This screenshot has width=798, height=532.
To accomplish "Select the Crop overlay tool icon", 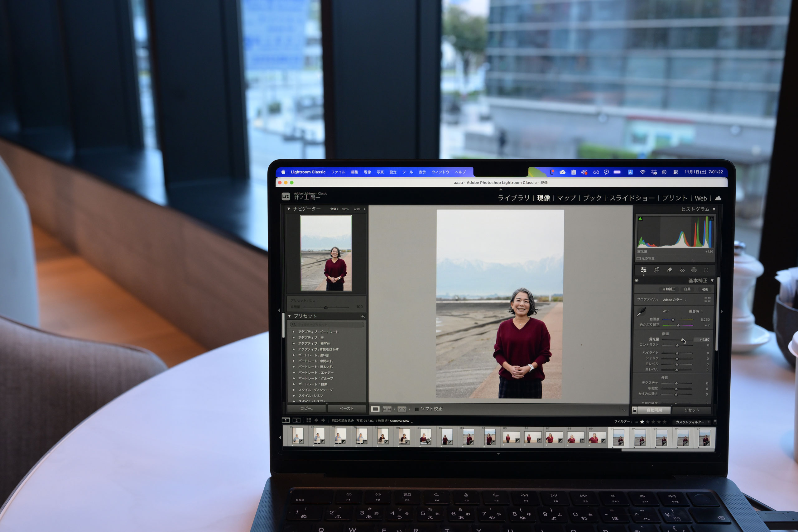I will click(656, 270).
